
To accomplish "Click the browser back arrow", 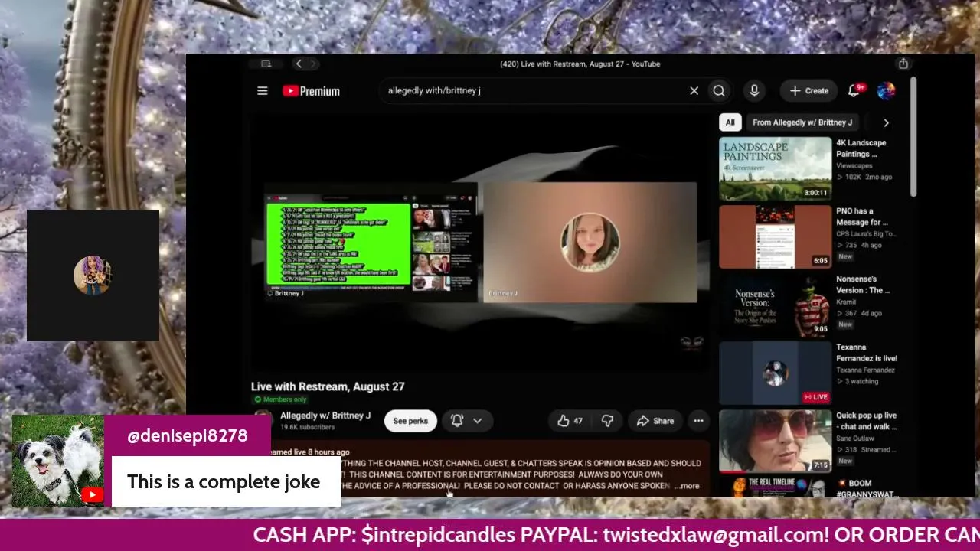I will tap(299, 64).
